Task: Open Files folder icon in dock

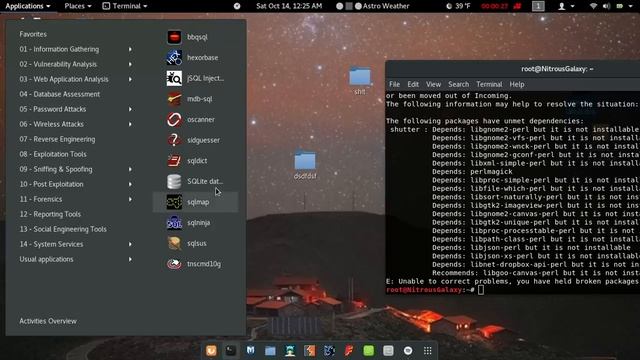Action: pos(270,351)
